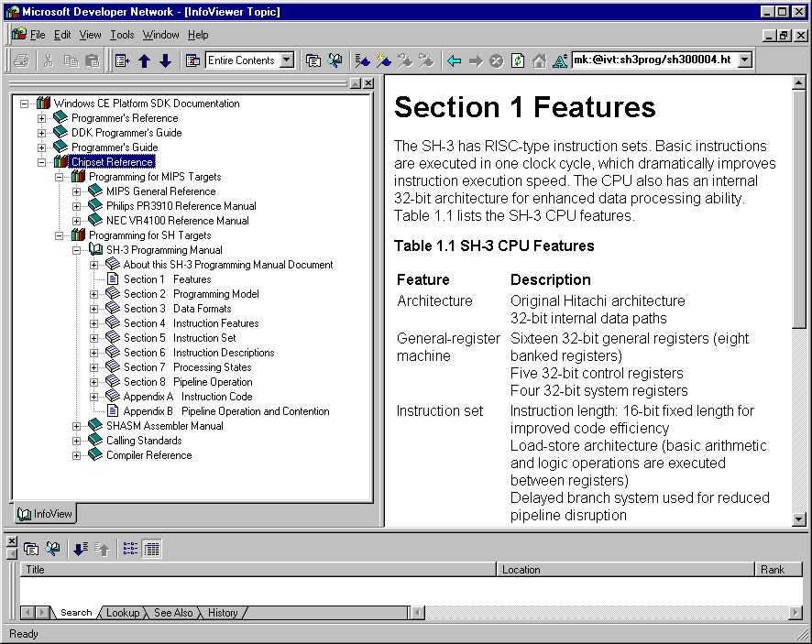Select Appendix B Pipeline Operation and Contention

pyautogui.click(x=226, y=411)
